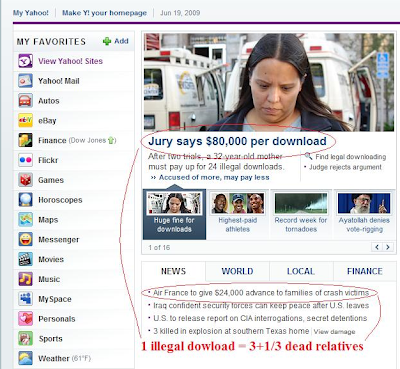Click the Dow Jones green up arrow
The image size is (400, 369).
pos(111,141)
